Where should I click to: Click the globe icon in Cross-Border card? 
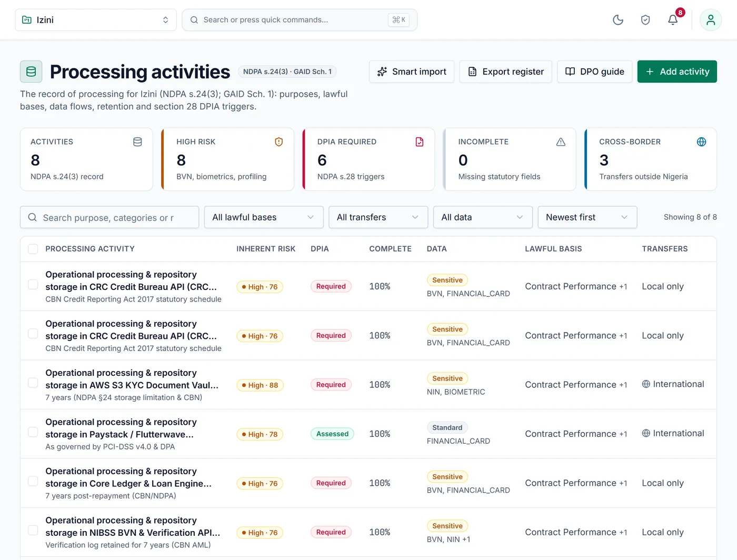(x=701, y=142)
